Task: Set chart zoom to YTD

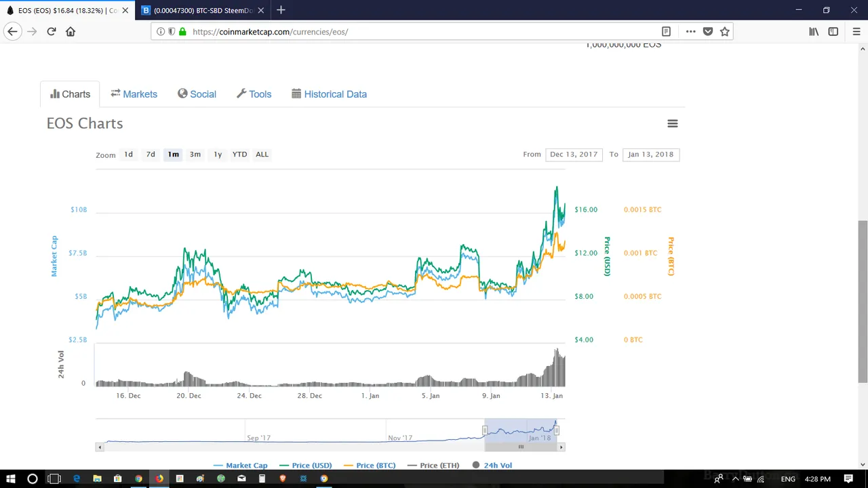Action: pyautogui.click(x=239, y=155)
